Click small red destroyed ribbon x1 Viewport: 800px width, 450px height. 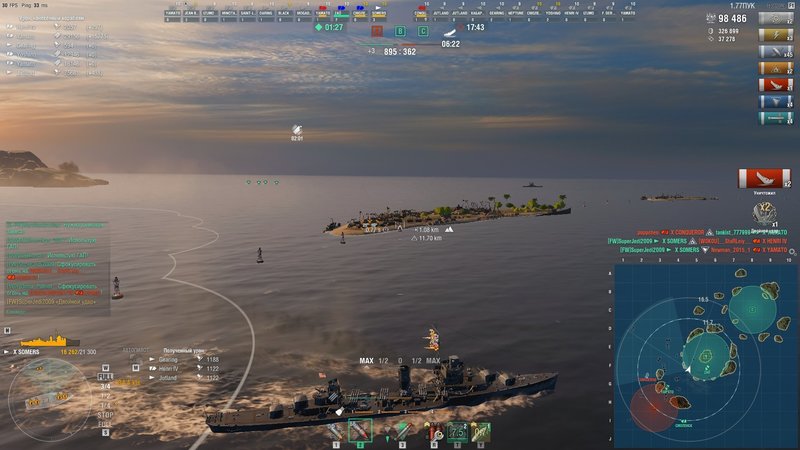click(x=776, y=85)
